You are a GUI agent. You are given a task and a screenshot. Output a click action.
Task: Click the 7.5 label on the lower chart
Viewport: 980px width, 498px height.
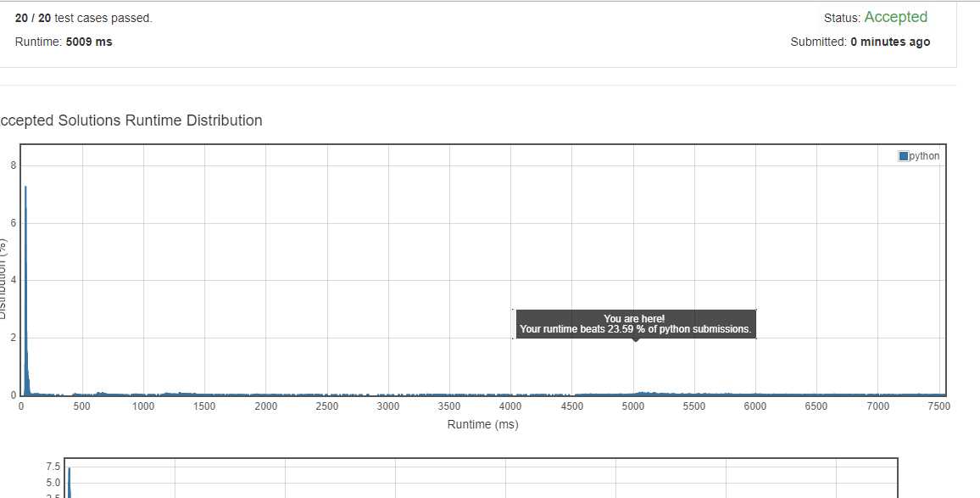point(53,467)
